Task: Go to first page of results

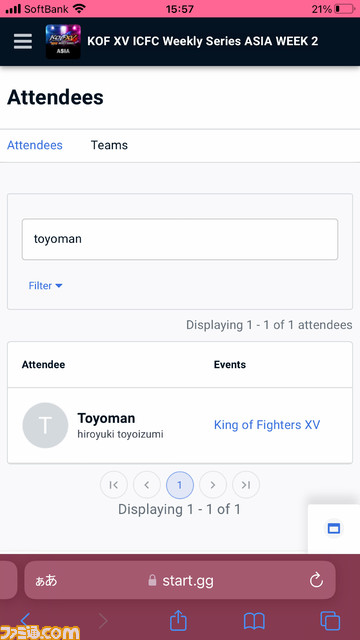Action: tap(113, 485)
